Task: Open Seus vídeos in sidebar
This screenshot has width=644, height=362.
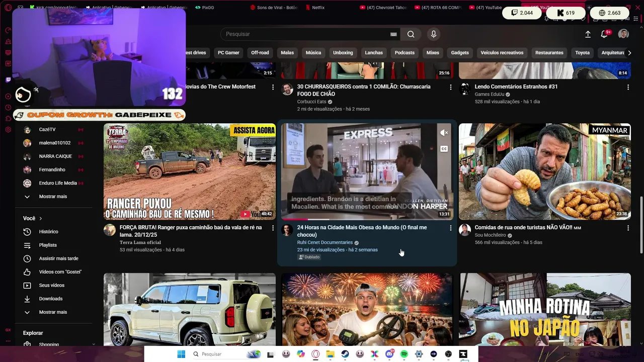Action: pyautogui.click(x=53, y=286)
